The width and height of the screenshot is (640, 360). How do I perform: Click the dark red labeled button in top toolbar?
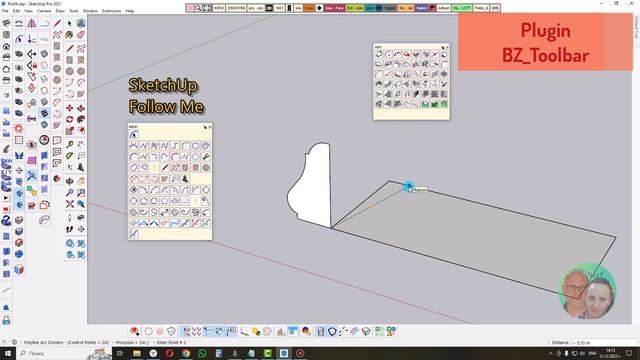(334, 8)
